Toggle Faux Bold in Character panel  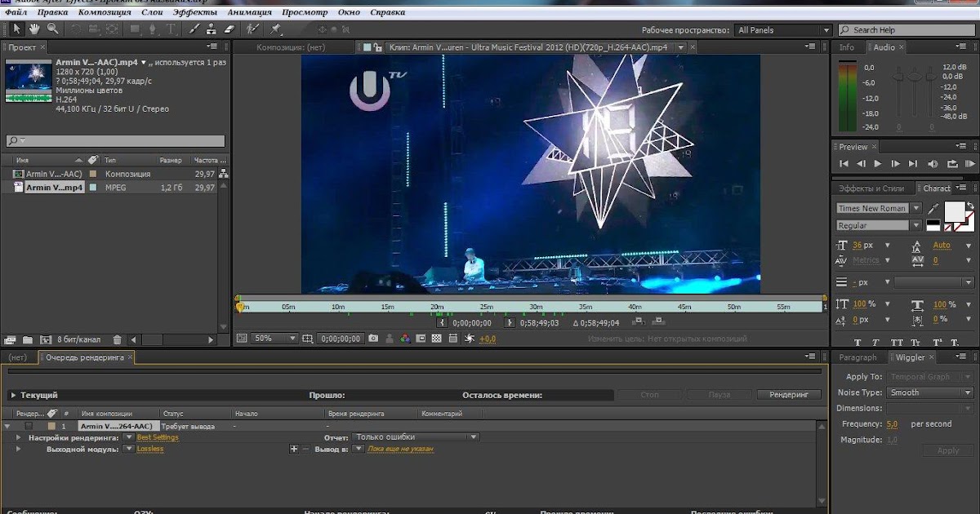point(858,343)
